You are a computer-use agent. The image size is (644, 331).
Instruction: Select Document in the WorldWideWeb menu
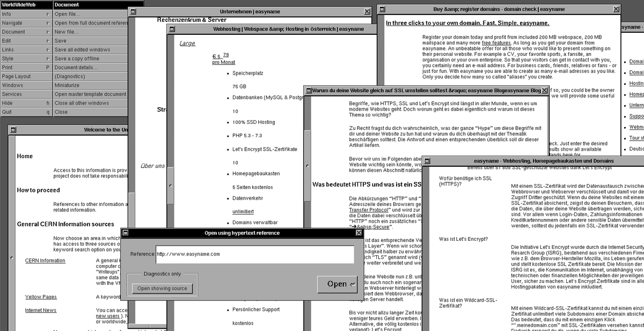coord(26,32)
